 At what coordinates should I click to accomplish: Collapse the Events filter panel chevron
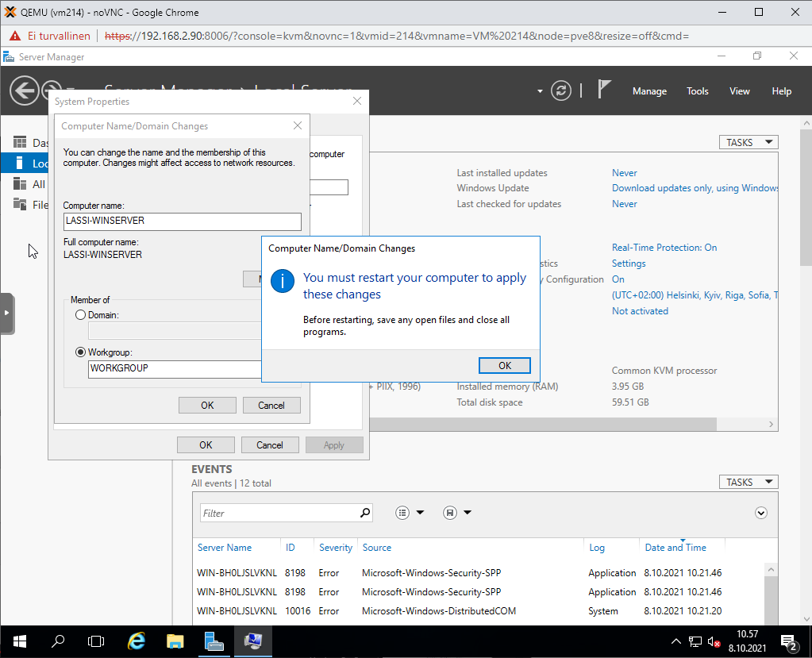point(760,513)
